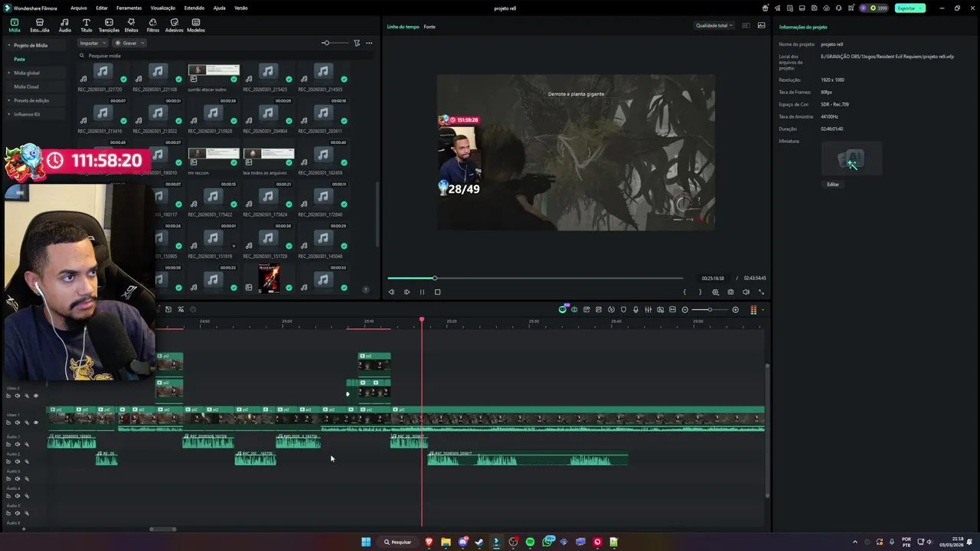Open the preview fullscreen icon
This screenshot has height=551, width=980.
(x=761, y=292)
